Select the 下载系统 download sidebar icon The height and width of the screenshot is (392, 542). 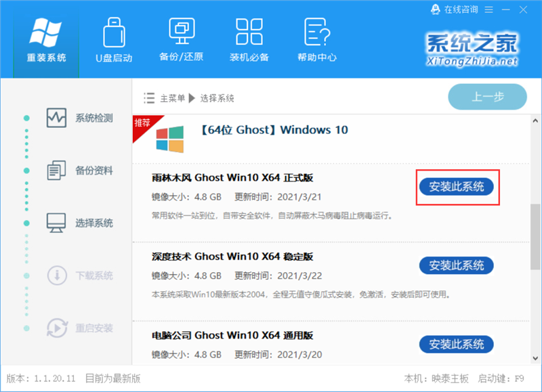point(58,275)
